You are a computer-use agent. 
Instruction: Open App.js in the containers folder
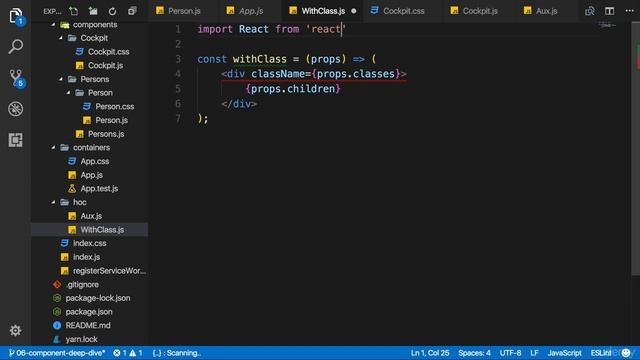click(90, 175)
